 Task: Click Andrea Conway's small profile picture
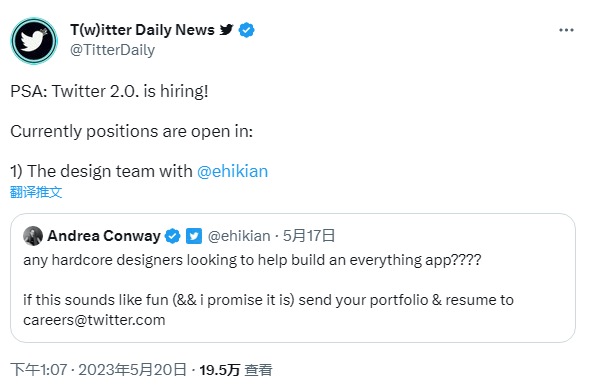(33, 236)
